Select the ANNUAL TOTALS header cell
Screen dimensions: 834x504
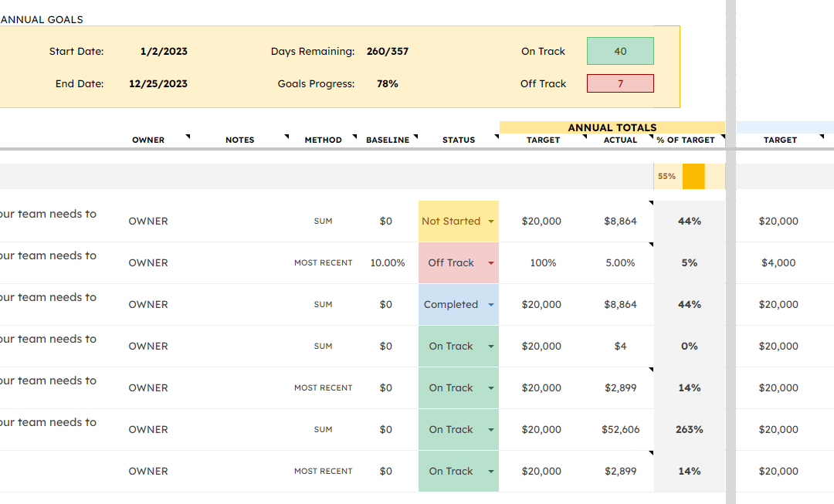tap(612, 127)
